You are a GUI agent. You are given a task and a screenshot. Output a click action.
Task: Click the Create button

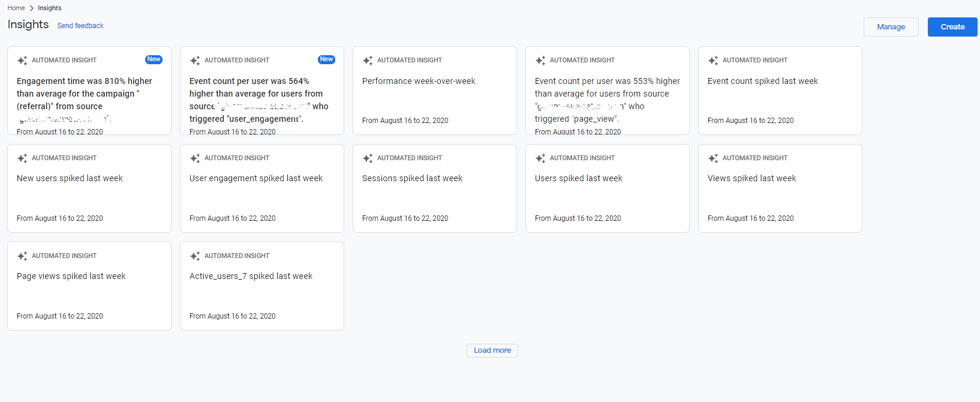(952, 27)
